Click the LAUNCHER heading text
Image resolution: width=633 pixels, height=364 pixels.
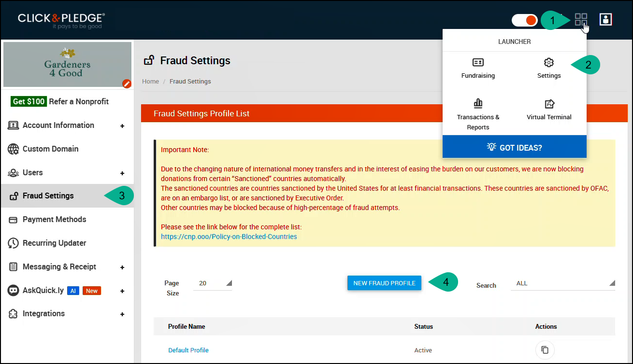515,42
